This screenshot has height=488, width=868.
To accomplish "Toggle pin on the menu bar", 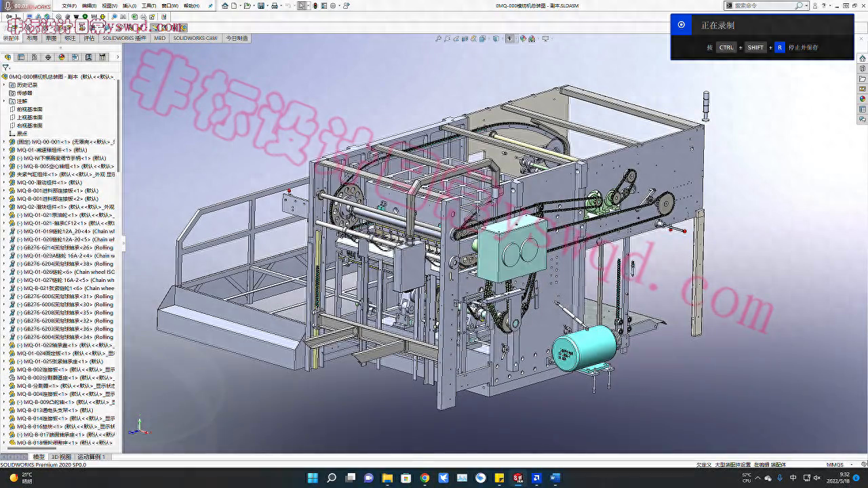I will click(x=210, y=5).
